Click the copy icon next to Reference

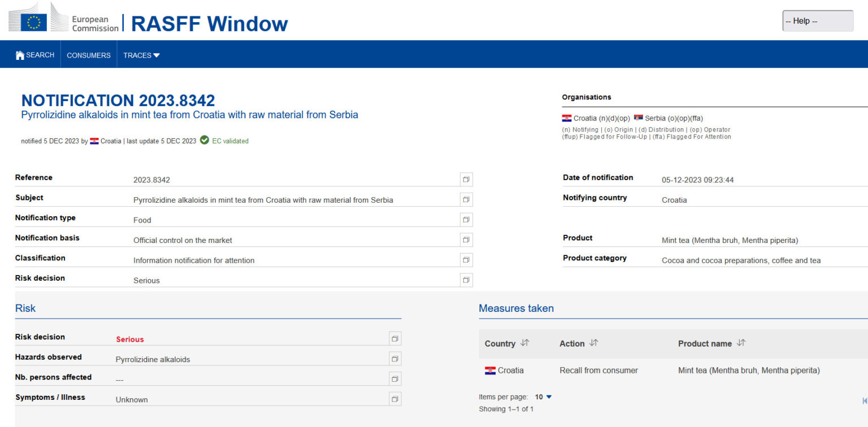pyautogui.click(x=466, y=180)
